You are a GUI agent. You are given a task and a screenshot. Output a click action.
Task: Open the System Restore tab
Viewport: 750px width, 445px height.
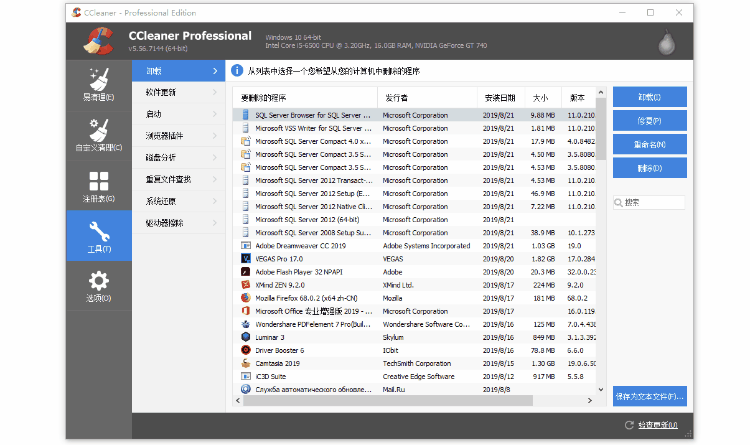click(178, 201)
